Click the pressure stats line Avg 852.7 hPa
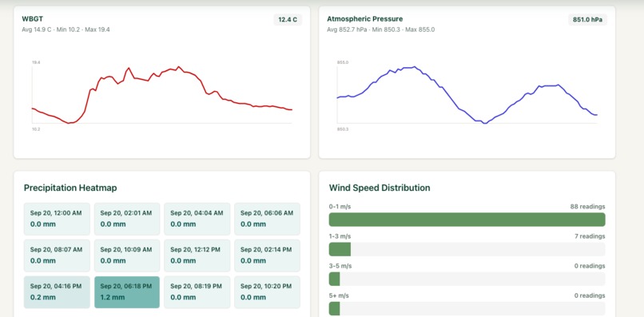This screenshot has width=644, height=317. tap(381, 30)
